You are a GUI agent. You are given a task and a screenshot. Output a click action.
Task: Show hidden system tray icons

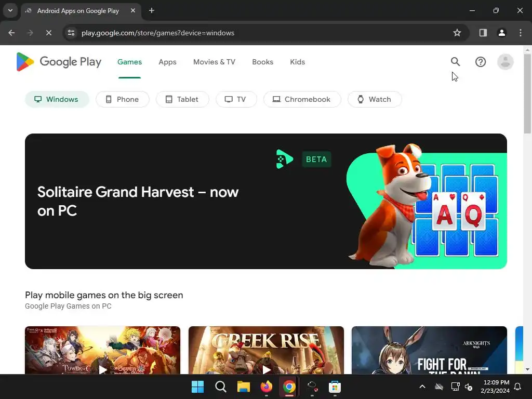tap(422, 387)
